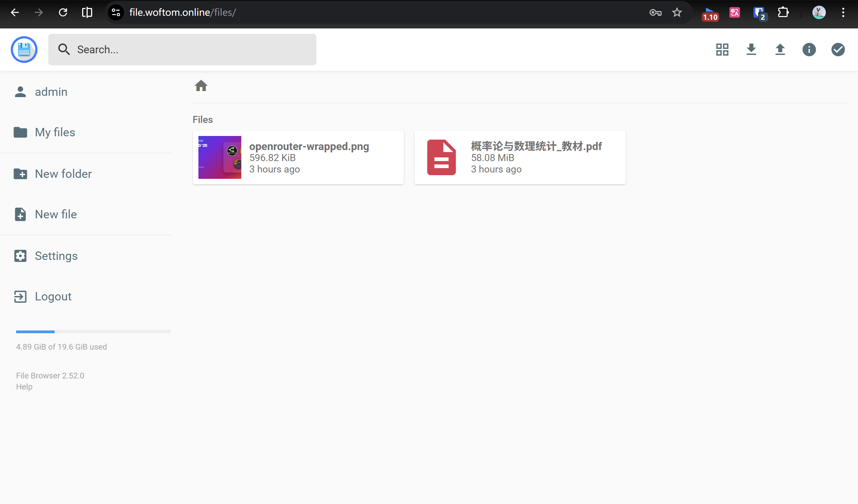Open openrouter-wrapped.png file card
Viewport: 858px width, 504px height.
298,157
